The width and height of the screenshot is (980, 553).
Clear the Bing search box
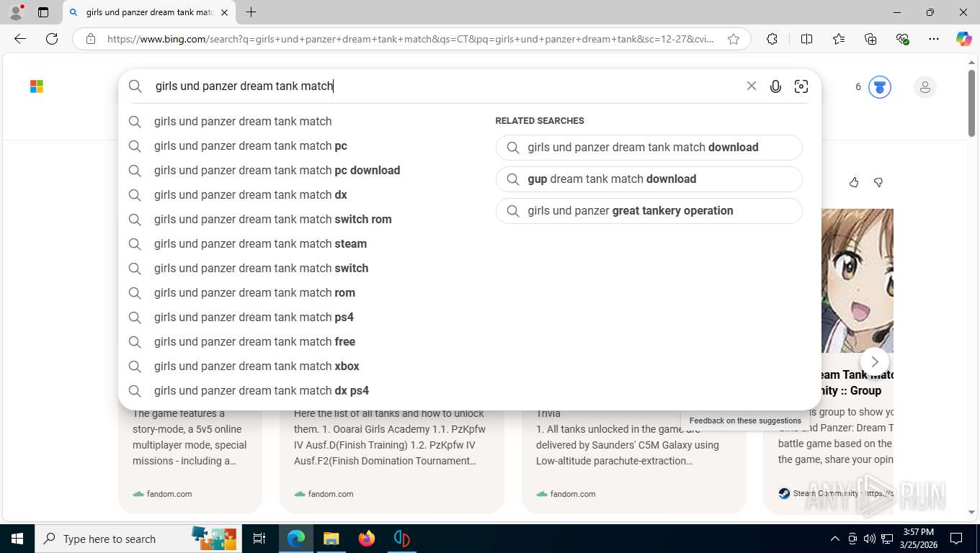(751, 86)
